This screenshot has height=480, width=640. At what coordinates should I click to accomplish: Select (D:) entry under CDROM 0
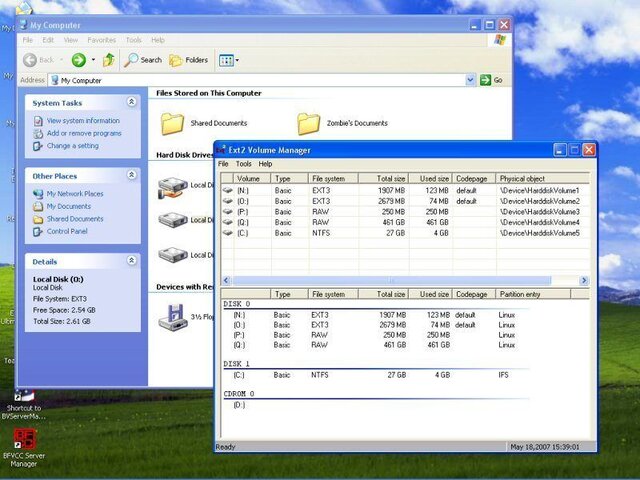pos(239,405)
